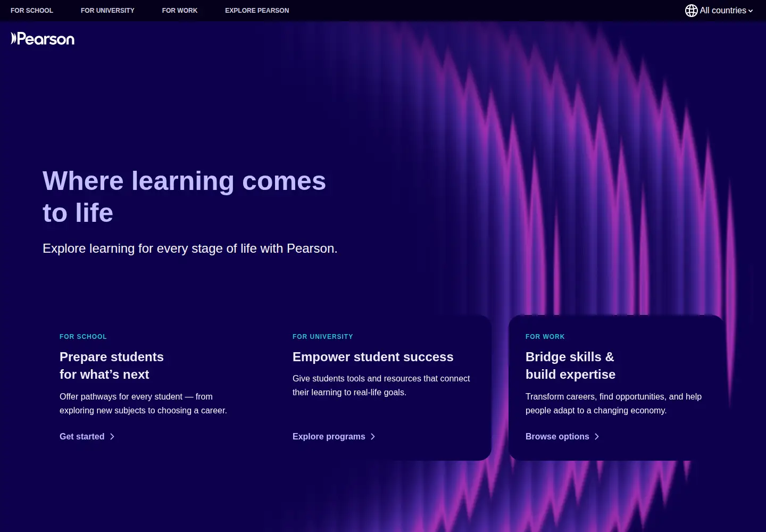Screen dimensions: 766x532
Task: Click the 'Explore learning for every stage' subheading
Action: tap(190, 248)
